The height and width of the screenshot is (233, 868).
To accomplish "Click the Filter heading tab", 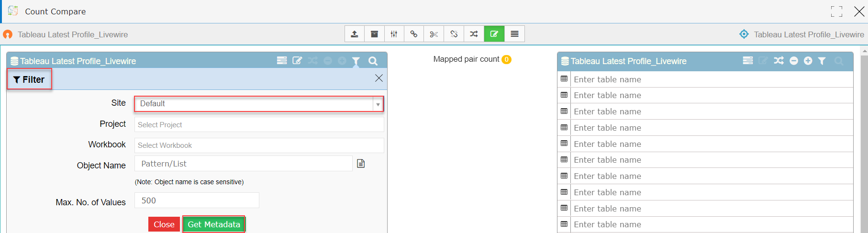I will 29,79.
